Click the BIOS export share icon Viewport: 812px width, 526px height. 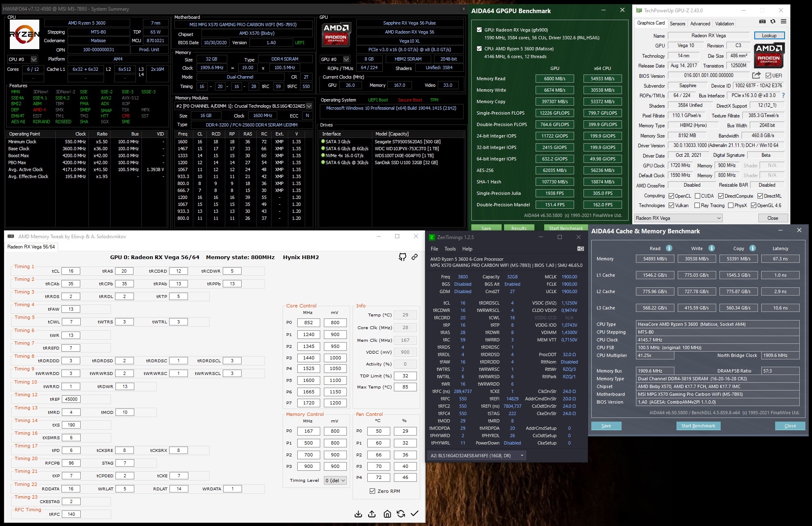(756, 75)
